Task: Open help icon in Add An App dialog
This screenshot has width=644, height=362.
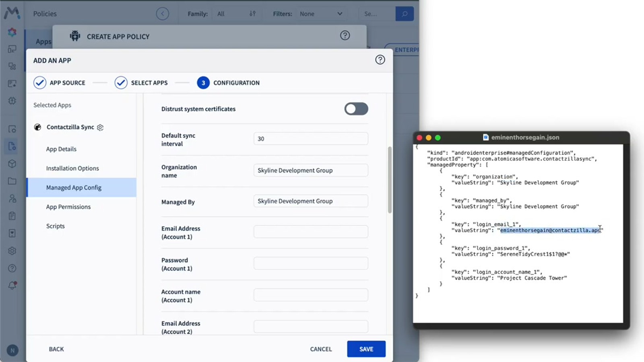Action: (380, 60)
